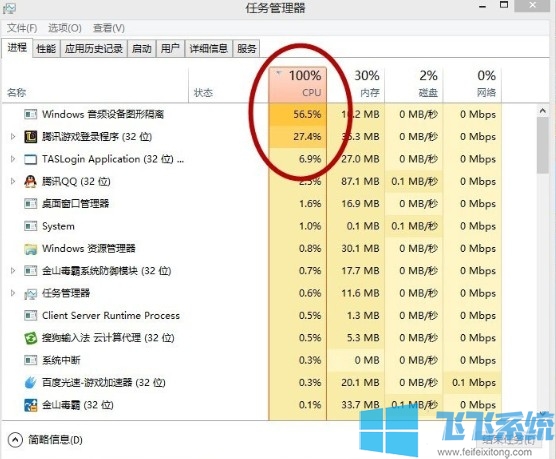The width and height of the screenshot is (556, 459).
Task: Click the scrollbar up arrow
Action: pos(543,111)
